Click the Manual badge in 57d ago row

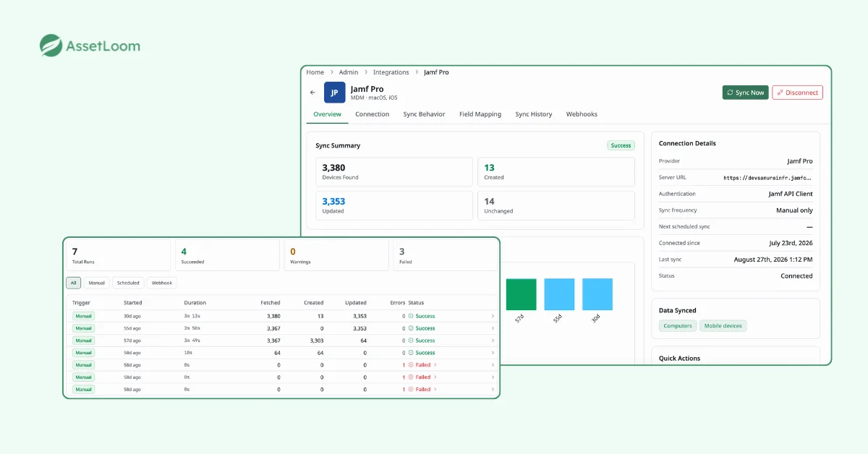coord(83,340)
